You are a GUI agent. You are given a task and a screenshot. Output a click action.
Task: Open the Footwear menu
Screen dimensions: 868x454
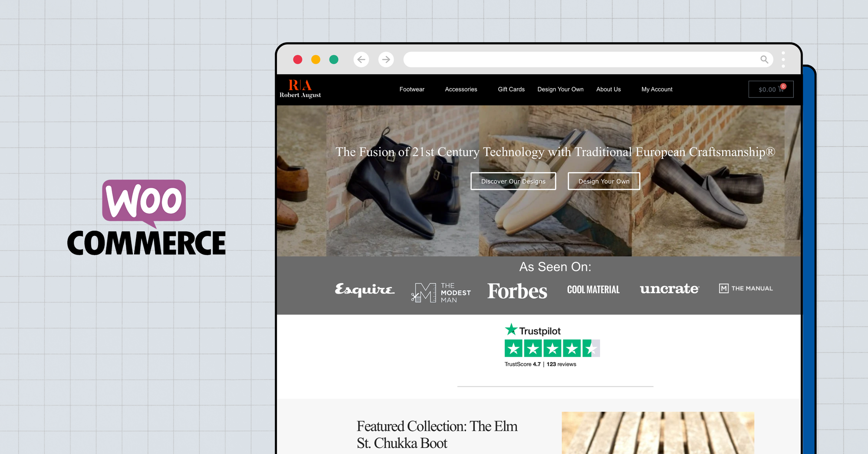coord(412,89)
